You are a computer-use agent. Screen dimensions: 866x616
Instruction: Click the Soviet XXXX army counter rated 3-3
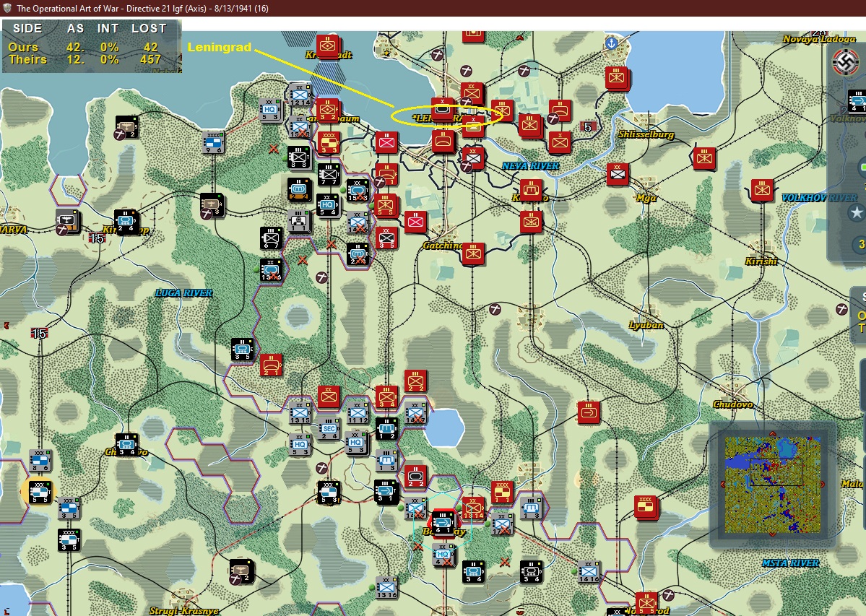coord(328,142)
